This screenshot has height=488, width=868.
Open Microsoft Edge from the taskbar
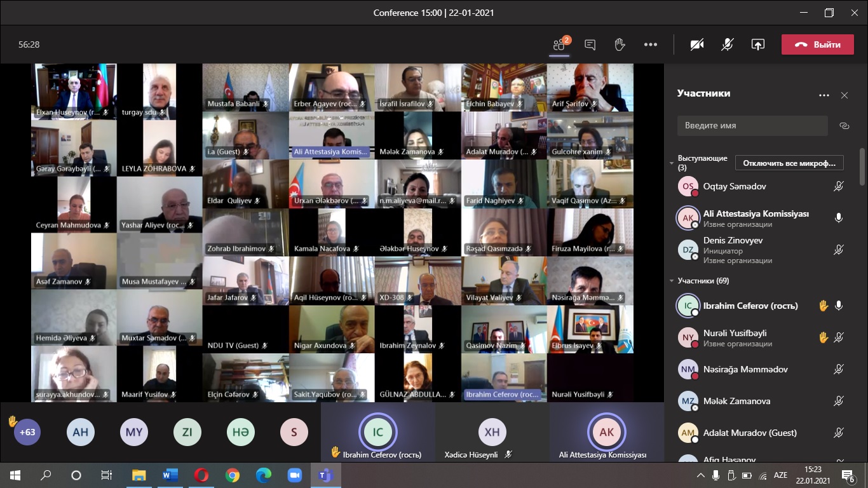click(263, 475)
